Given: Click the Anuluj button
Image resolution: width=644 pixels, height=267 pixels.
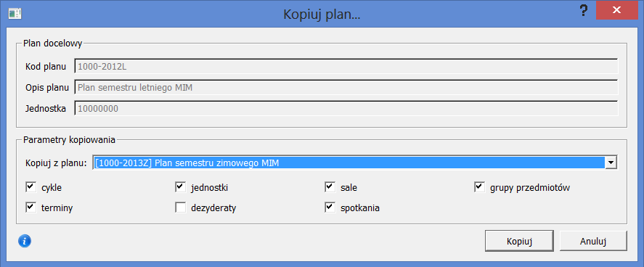Looking at the screenshot, I should click(593, 241).
